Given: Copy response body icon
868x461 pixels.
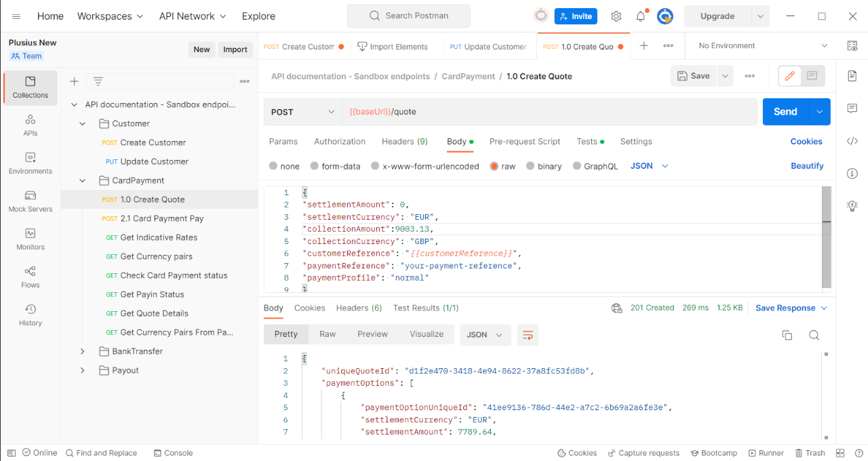Looking at the screenshot, I should coord(787,335).
